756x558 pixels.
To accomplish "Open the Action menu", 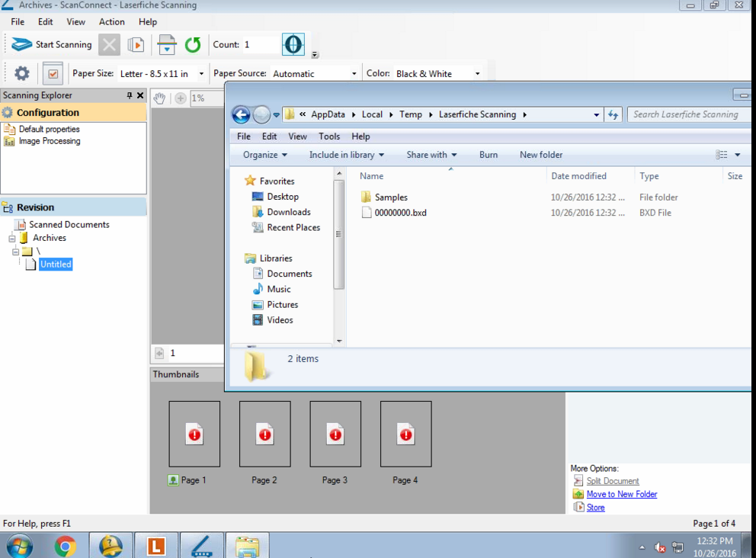I will tap(111, 22).
